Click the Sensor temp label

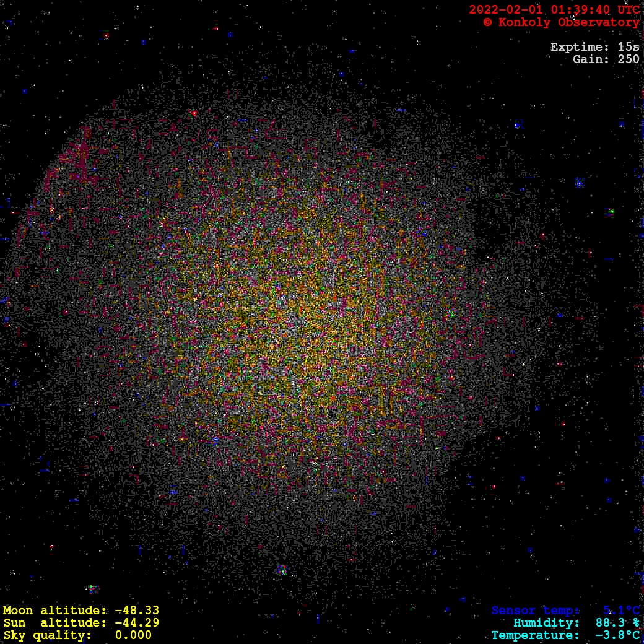(536, 611)
